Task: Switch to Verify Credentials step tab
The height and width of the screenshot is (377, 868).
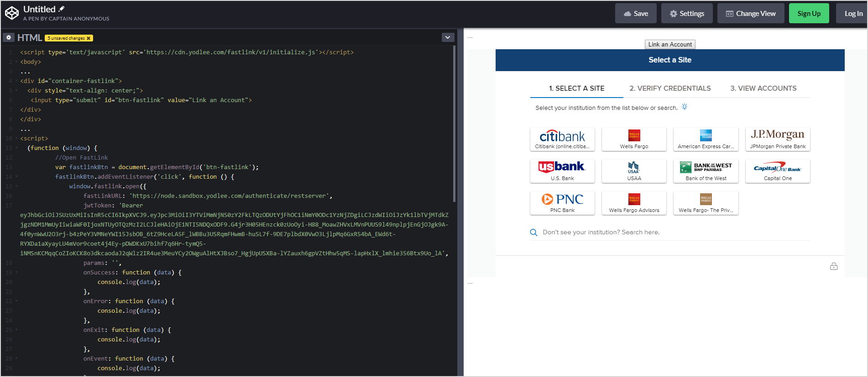Action: [x=670, y=88]
